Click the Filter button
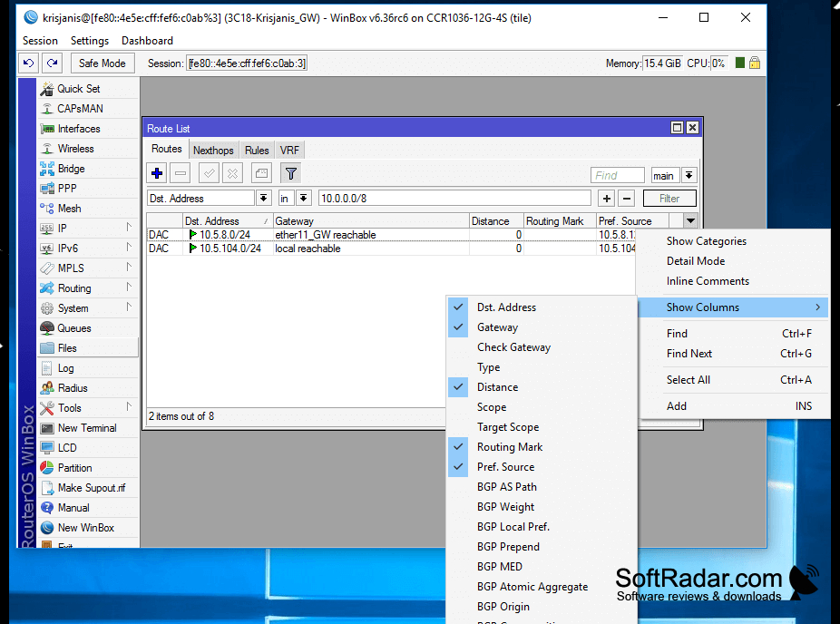840x624 pixels. click(669, 199)
